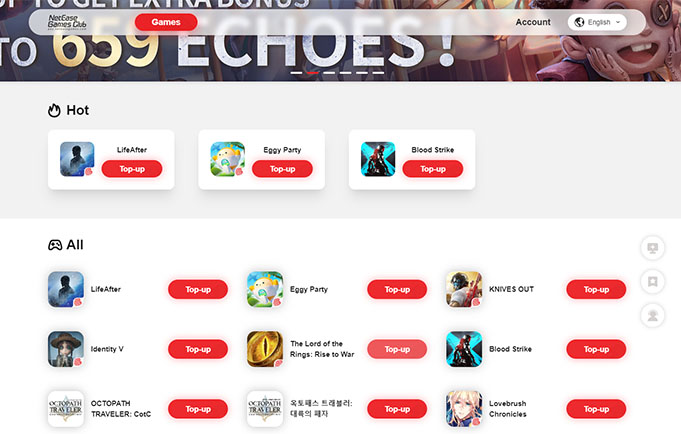Select the second red carousel indicator
681x434 pixels.
coord(313,73)
